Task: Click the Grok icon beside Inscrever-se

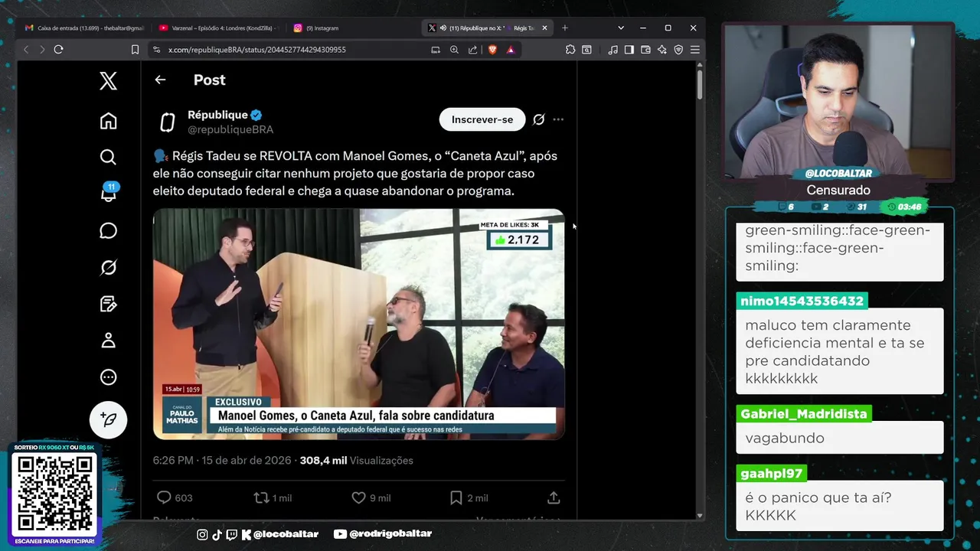Action: [539, 119]
